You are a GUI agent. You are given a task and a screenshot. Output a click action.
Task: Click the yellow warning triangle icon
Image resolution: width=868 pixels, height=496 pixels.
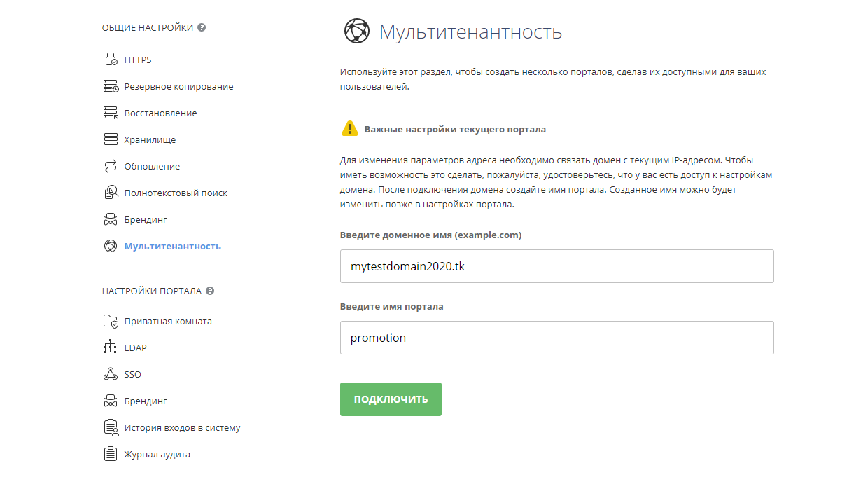pyautogui.click(x=350, y=128)
